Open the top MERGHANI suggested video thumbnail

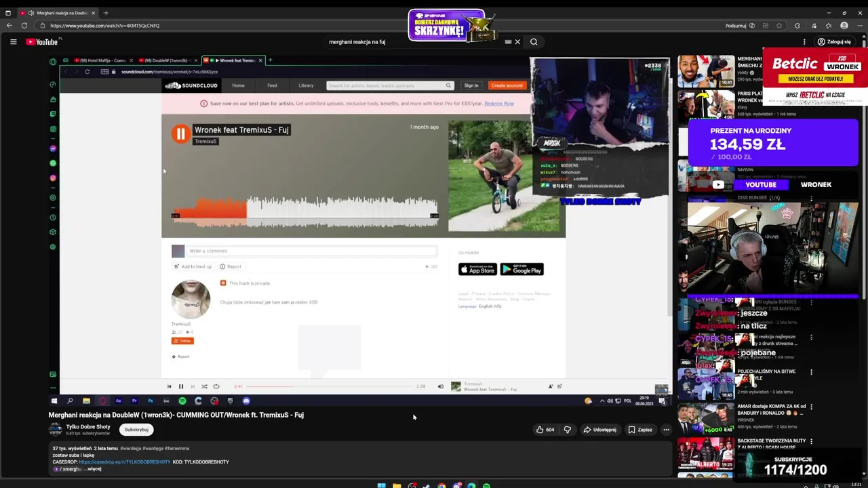pyautogui.click(x=706, y=71)
